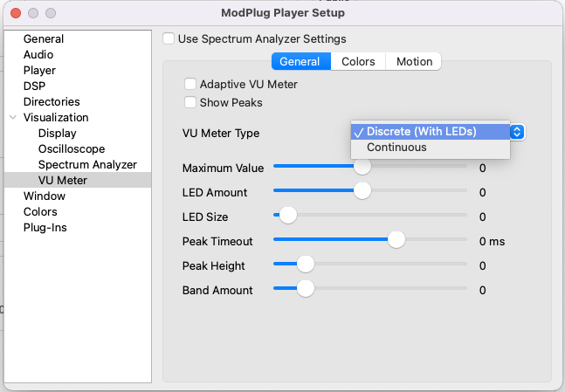This screenshot has width=565, height=392.
Task: Open Plug-Ins in the sidebar
Action: [x=45, y=228]
